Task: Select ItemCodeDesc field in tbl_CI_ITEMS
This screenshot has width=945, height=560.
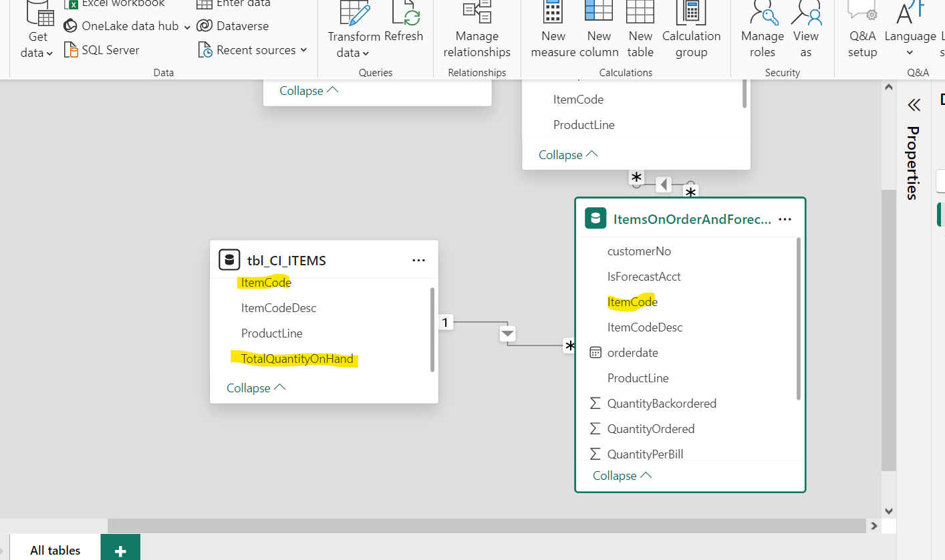Action: pos(279,308)
